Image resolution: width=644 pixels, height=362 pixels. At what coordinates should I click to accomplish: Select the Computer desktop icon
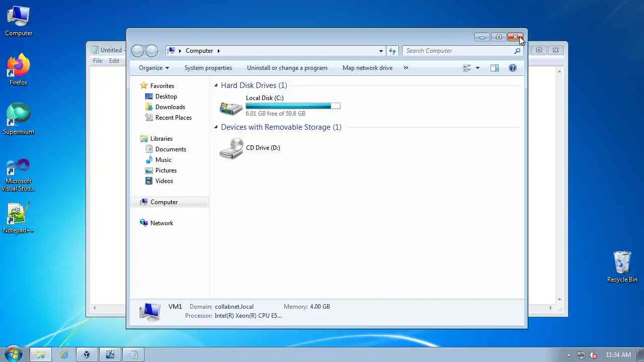[19, 21]
